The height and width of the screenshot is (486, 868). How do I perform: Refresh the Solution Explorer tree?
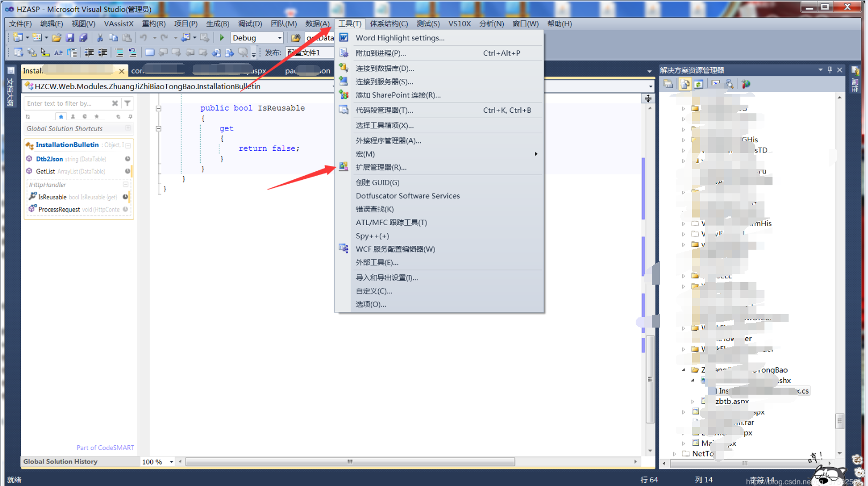tap(698, 83)
